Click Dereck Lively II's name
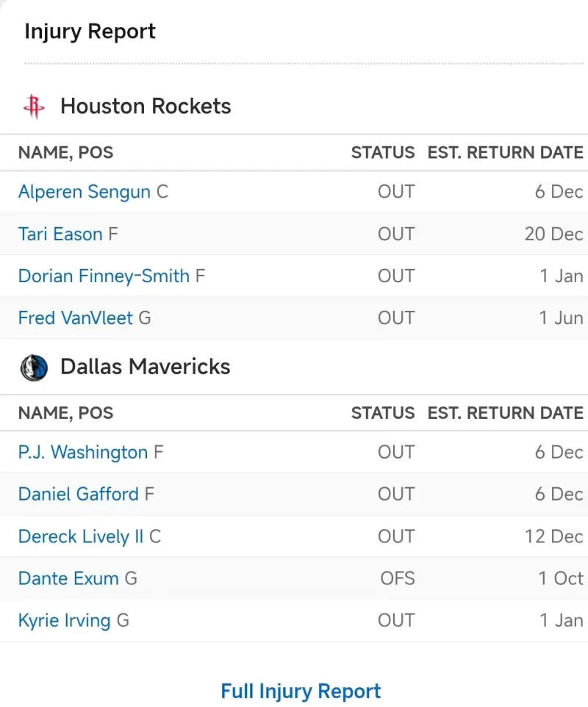The image size is (588, 707). coord(81,536)
